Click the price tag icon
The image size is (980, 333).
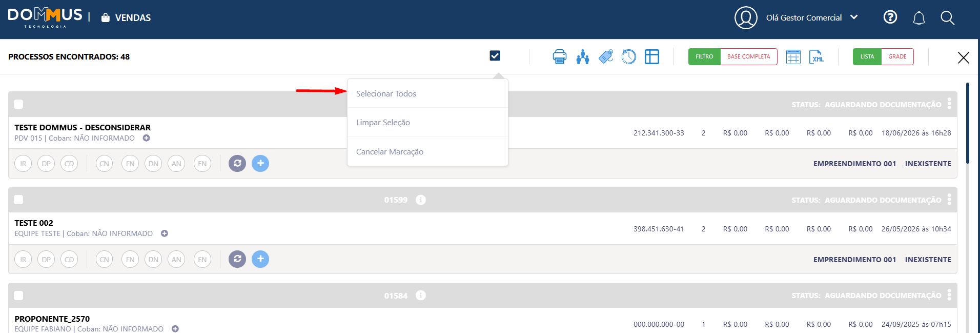(x=606, y=56)
